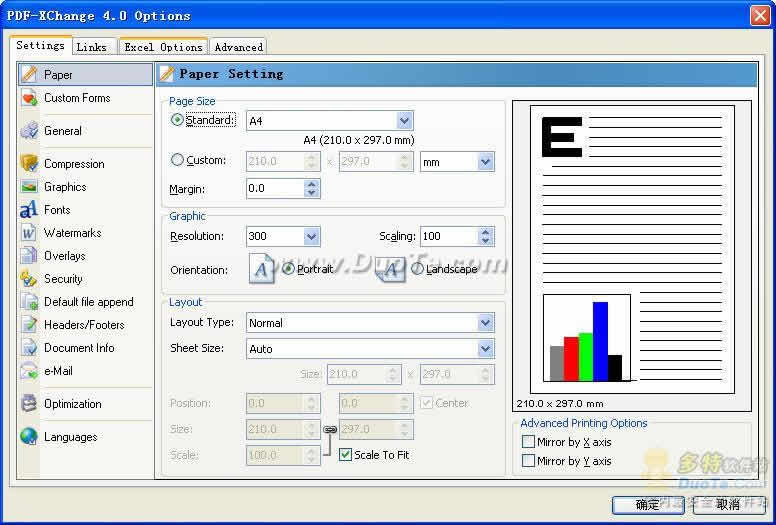Choose Landscape orientation radio button
The image size is (776, 525).
[x=417, y=269]
